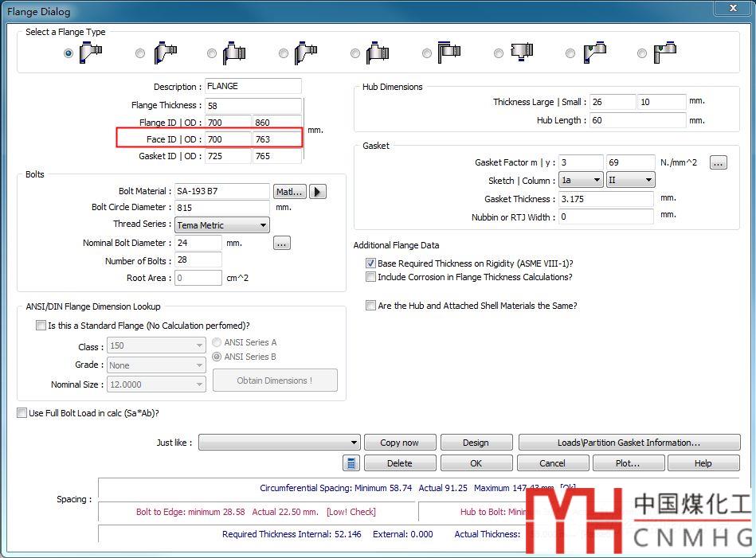Confirm with the OK button
This screenshot has height=558, width=756.
click(476, 463)
